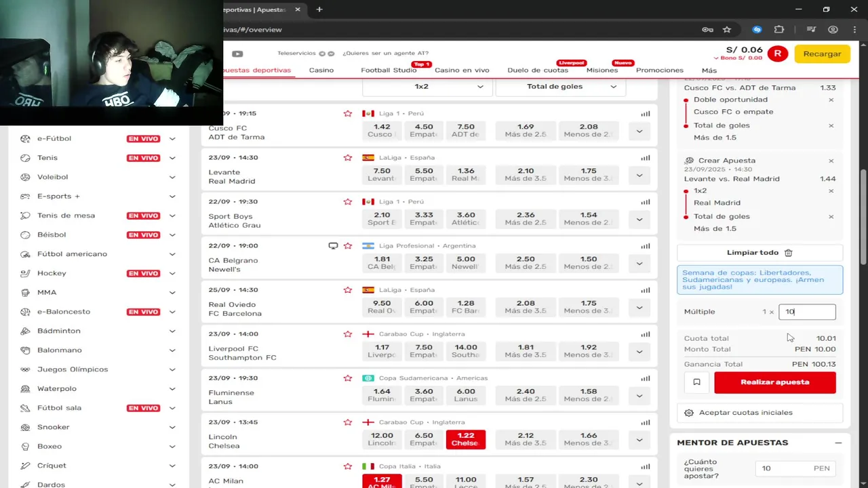Screen dimensions: 868x488
Task: Click the browser bookmark star icon
Action: click(x=727, y=29)
